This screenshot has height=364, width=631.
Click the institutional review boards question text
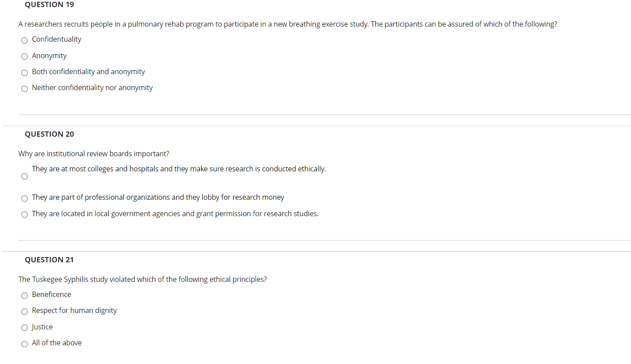click(x=93, y=154)
